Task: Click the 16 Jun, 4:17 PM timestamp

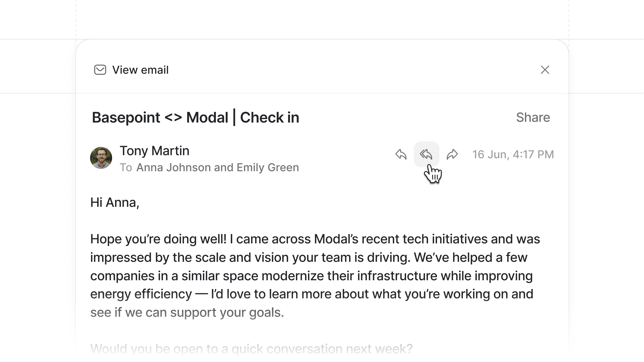Action: (x=513, y=154)
